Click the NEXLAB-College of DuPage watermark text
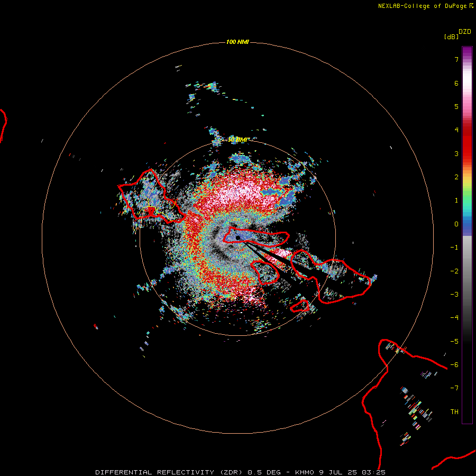The height and width of the screenshot is (476, 476). pos(426,6)
